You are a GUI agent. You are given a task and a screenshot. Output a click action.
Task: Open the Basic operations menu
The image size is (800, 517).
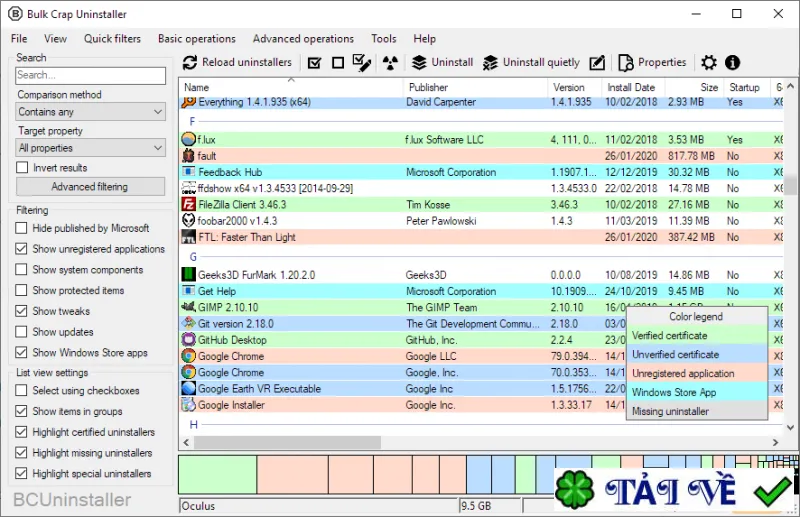point(197,39)
